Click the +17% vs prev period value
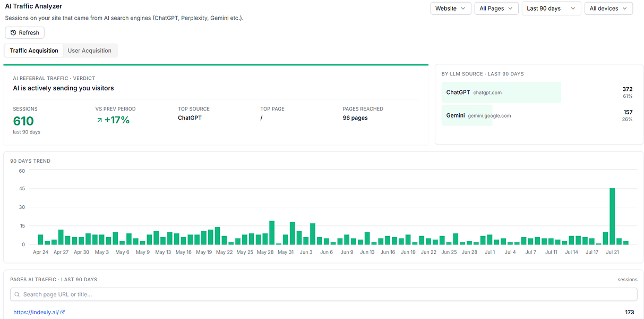The width and height of the screenshot is (644, 319). point(117,120)
